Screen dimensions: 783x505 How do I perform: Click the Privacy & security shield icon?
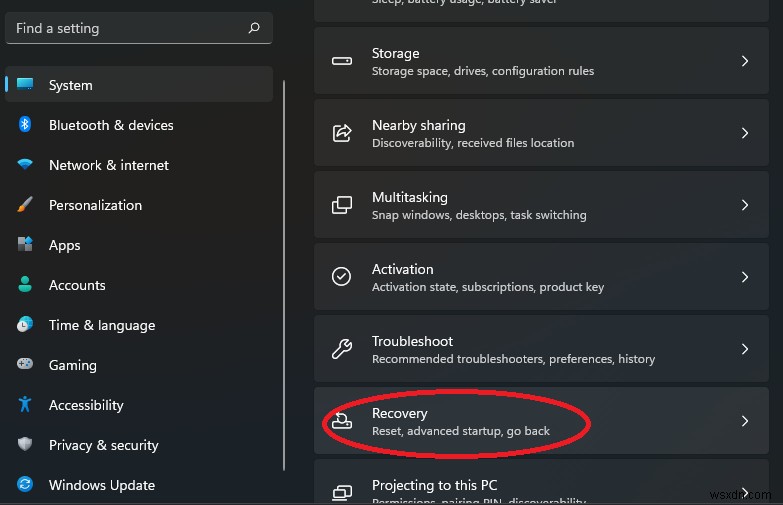pos(25,445)
